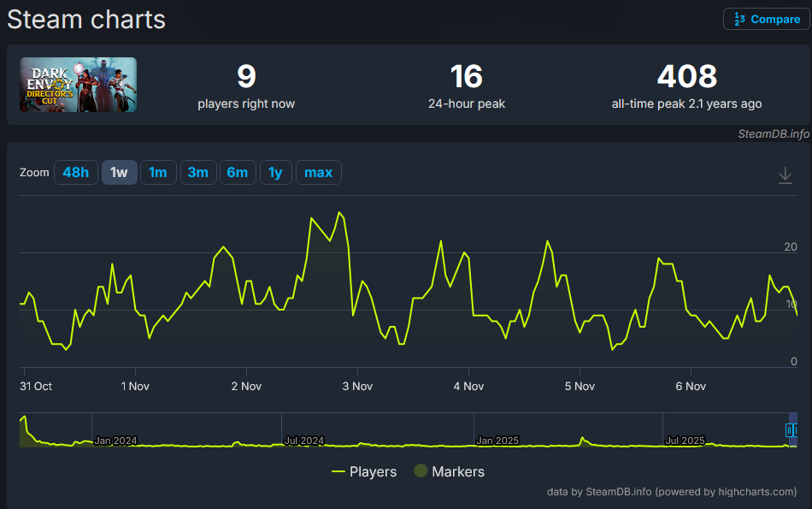The width and height of the screenshot is (812, 509).
Task: Select the 6m zoom range
Action: pos(238,172)
